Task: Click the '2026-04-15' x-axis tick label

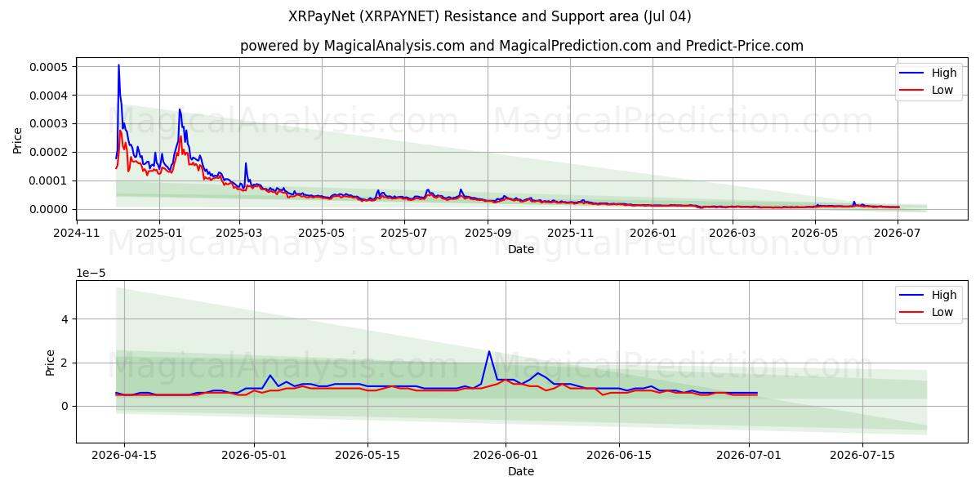Action: point(124,455)
